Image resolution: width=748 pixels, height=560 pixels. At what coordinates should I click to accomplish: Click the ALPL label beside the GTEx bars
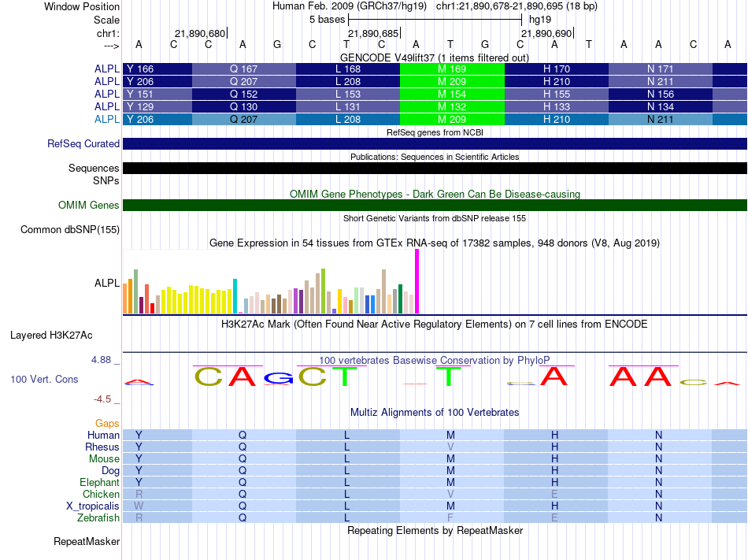coord(107,283)
